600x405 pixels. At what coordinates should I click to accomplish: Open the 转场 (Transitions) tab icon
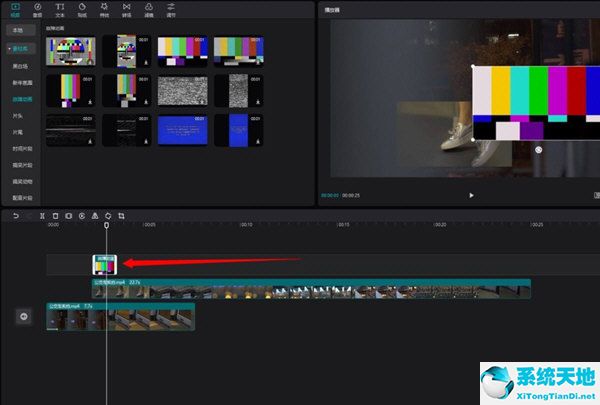(x=126, y=11)
